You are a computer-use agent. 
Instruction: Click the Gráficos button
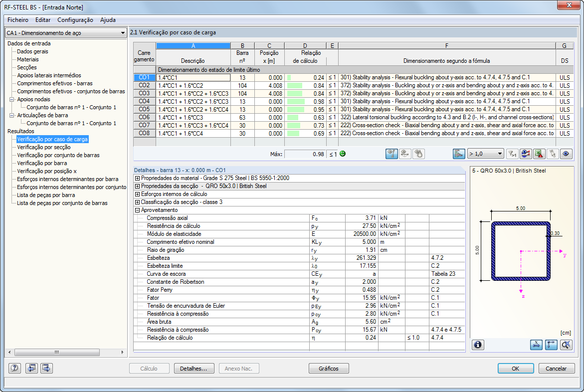pyautogui.click(x=329, y=369)
